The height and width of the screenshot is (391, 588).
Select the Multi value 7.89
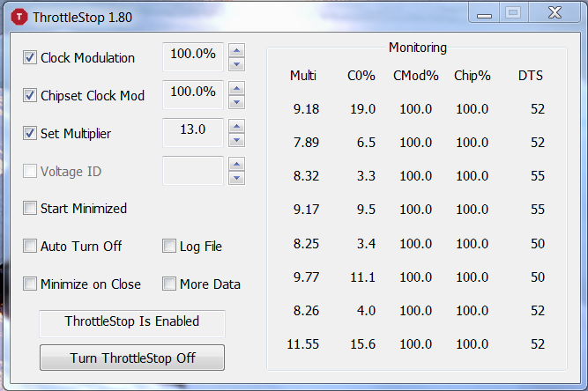[x=306, y=143]
